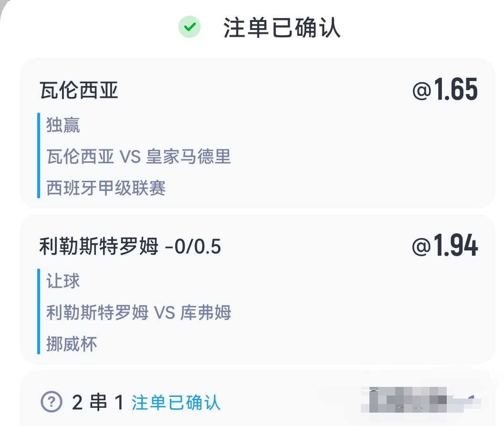Image resolution: width=504 pixels, height=426 pixels.
Task: Click the blue 注单已确认 status link
Action: click(x=176, y=403)
